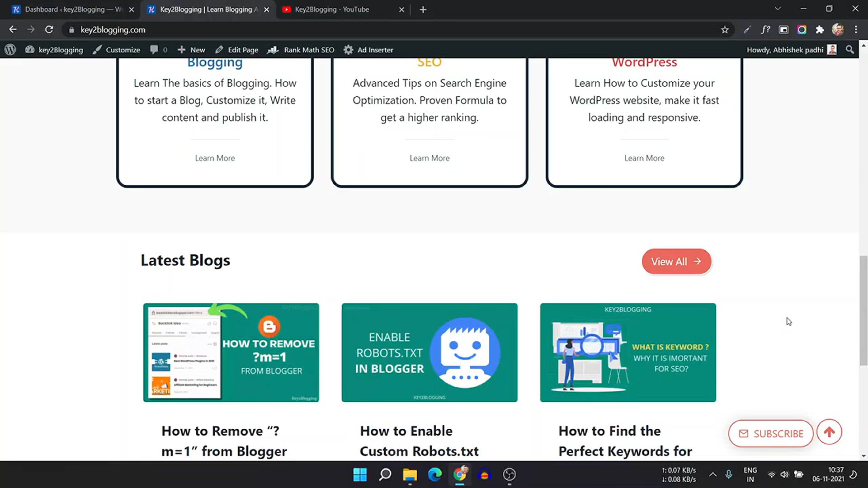Screen dimensions: 868x488
Task: Click the volume icon in system tray
Action: point(784,474)
